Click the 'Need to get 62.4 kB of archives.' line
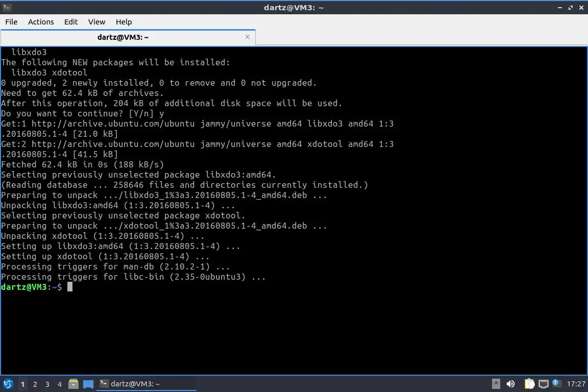Viewport: 588px width, 392px height. [83, 93]
